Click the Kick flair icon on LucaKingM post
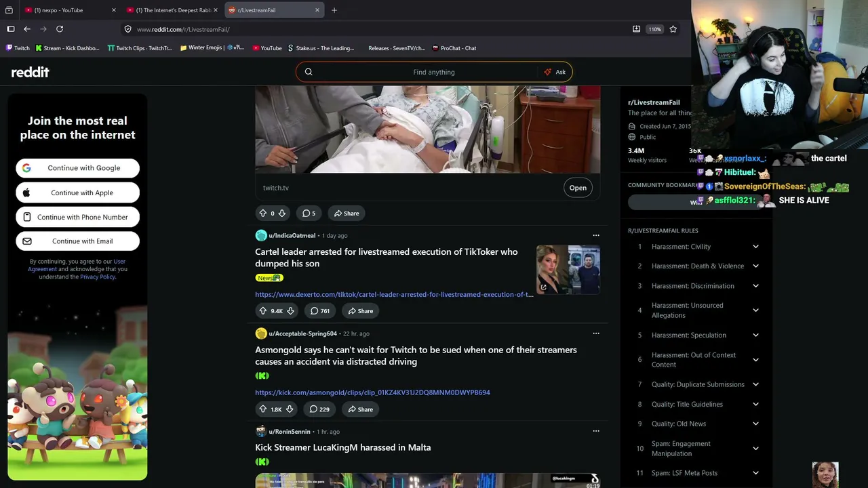The image size is (868, 488). coord(262,462)
